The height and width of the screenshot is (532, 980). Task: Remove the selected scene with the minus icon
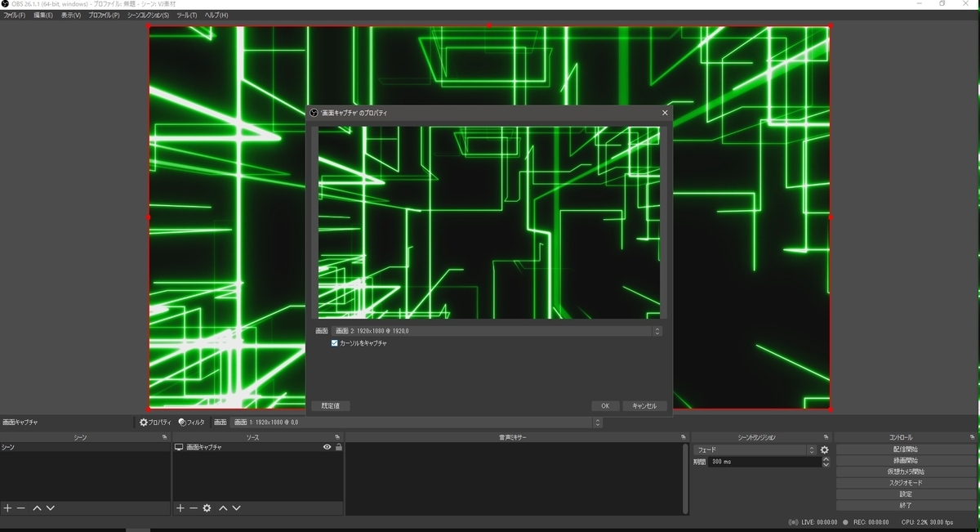[x=21, y=508]
